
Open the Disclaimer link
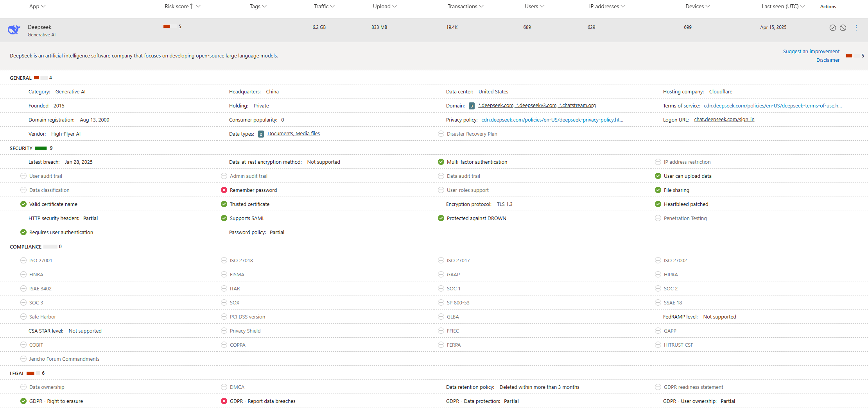click(x=828, y=60)
